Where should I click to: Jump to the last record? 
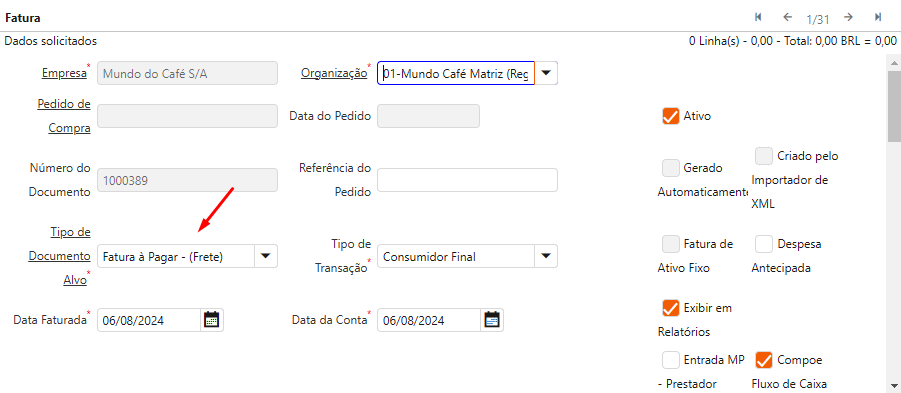click(x=878, y=17)
